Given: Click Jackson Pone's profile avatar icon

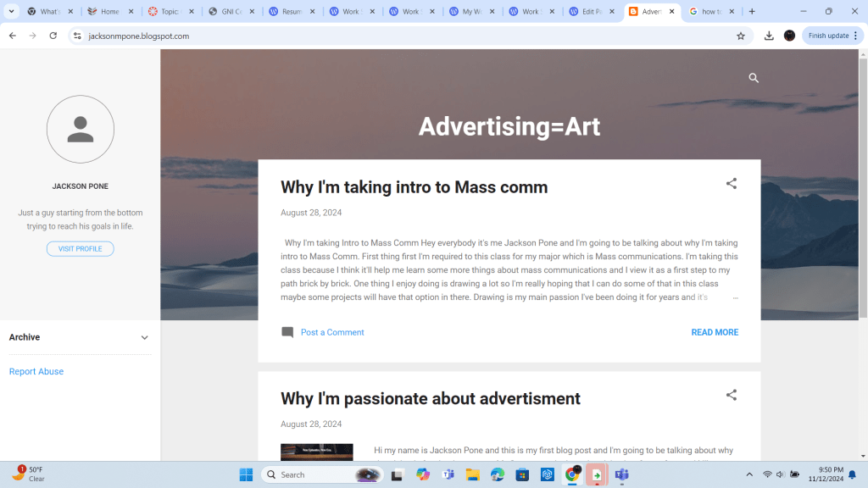Looking at the screenshot, I should click(81, 130).
